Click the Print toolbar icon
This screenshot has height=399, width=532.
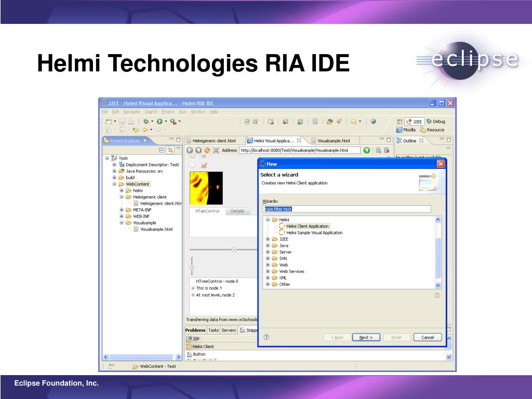tap(131, 122)
